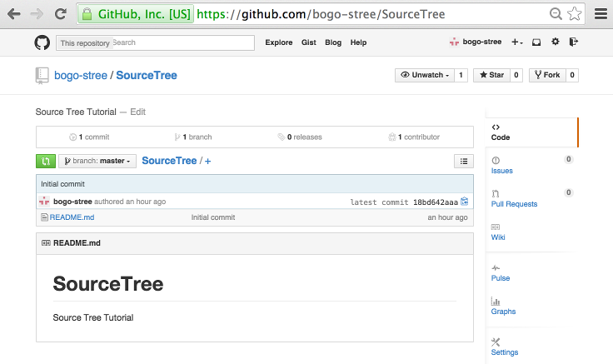This screenshot has width=613, height=364.
Task: Open Blog in top navigation
Action: [x=333, y=42]
